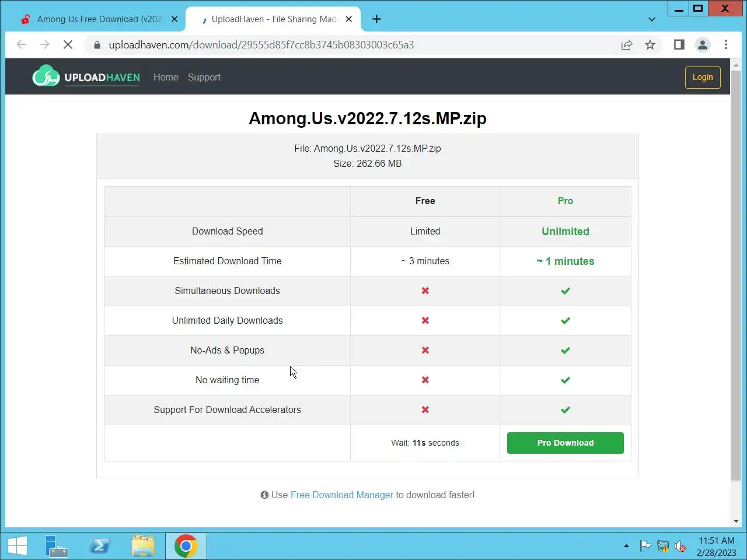Open Chrome profile avatar
This screenshot has width=747, height=560.
coord(703,45)
